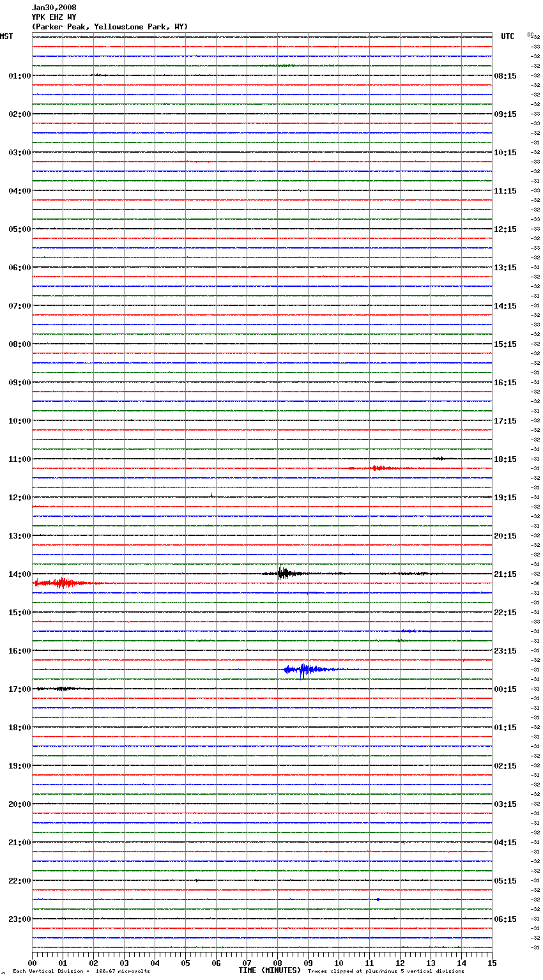Screen dimensions: 543x980
Task: Click the UTC time label '12:15'
Action: [x=505, y=229]
